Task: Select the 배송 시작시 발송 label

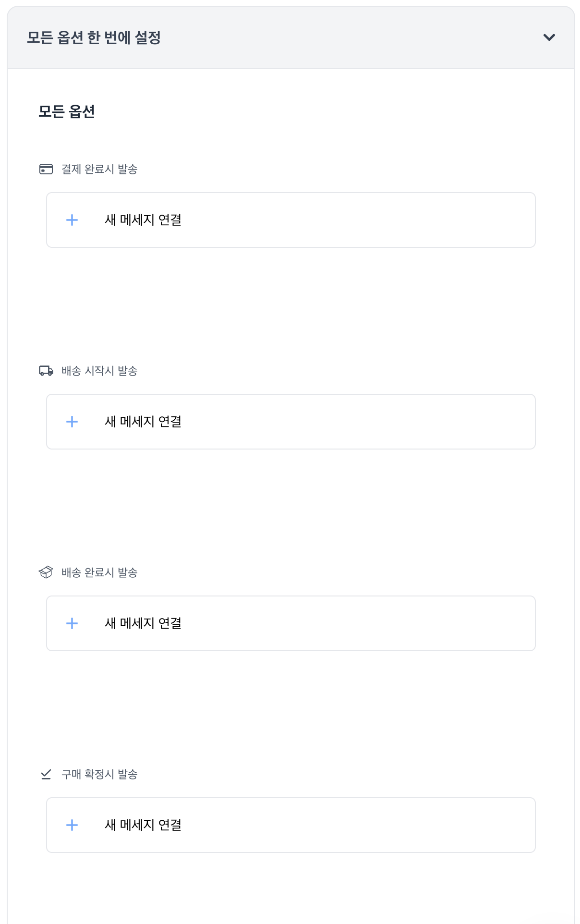Action: tap(99, 371)
